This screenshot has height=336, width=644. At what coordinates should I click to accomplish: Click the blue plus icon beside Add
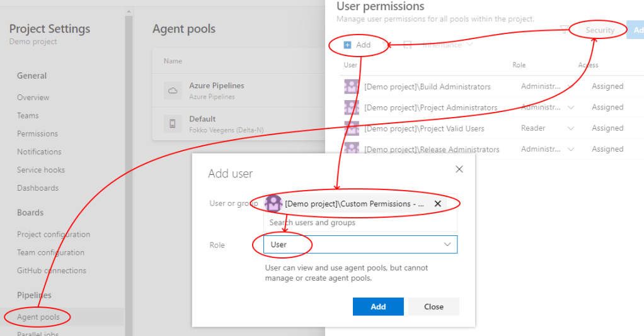coord(347,45)
